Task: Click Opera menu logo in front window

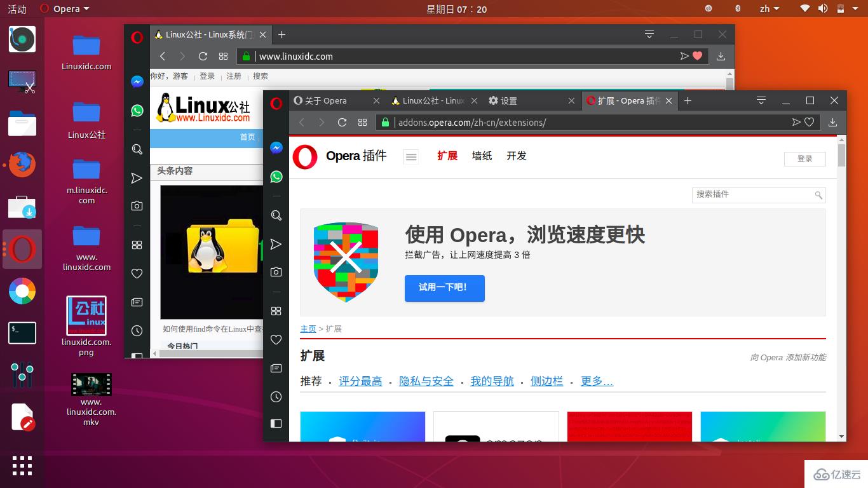Action: 276,103
